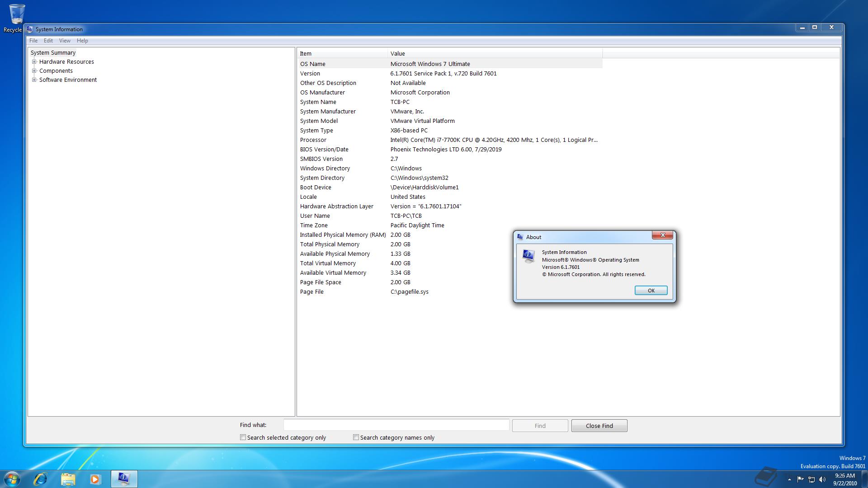Select System Summary tree item
This screenshot has width=868, height=488.
(x=53, y=53)
